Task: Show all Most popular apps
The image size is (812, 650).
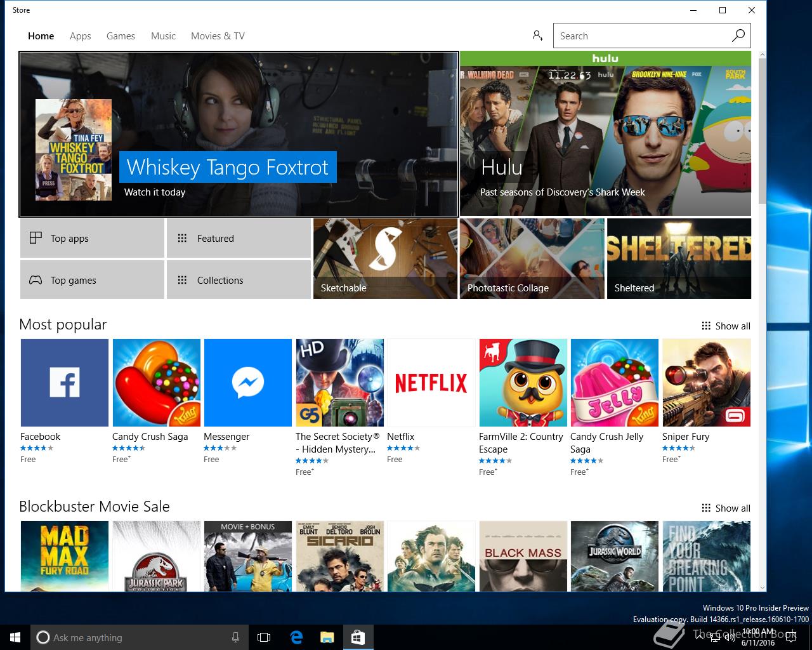Action: [726, 326]
